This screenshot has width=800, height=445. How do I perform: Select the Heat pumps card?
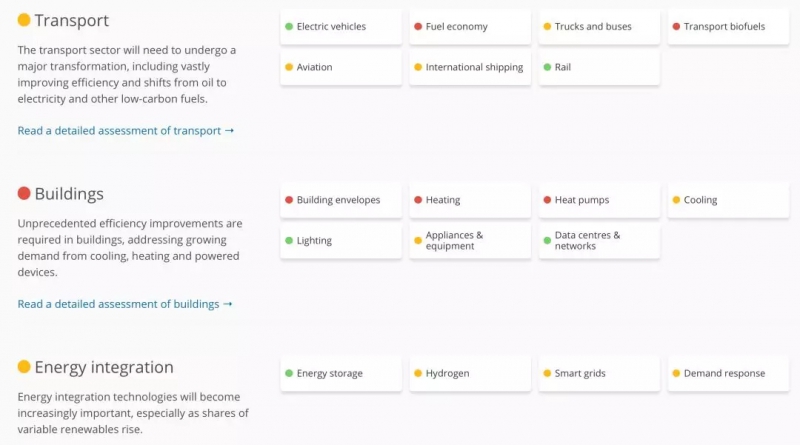(x=598, y=200)
